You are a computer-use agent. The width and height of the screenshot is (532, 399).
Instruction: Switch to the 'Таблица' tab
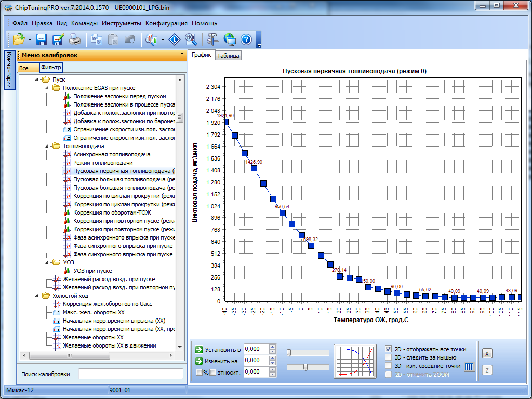coord(228,56)
